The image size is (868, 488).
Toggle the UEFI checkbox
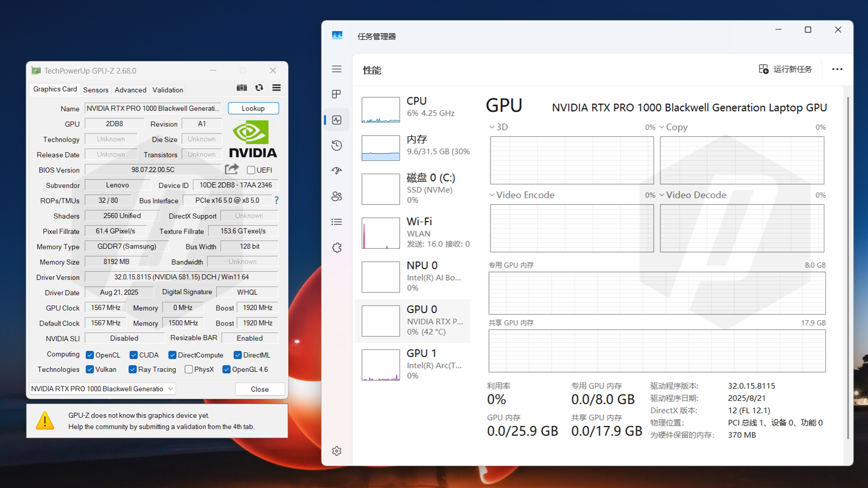pos(251,170)
